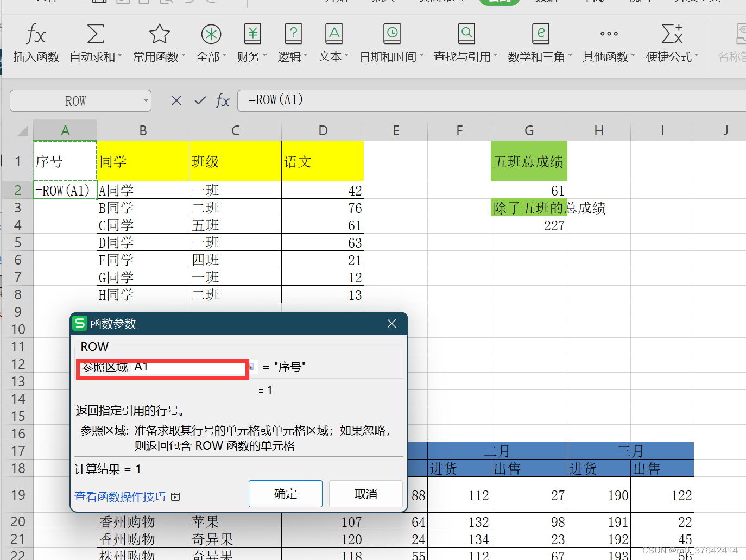
Task: Open Text (文本) functions icon
Action: (x=333, y=34)
